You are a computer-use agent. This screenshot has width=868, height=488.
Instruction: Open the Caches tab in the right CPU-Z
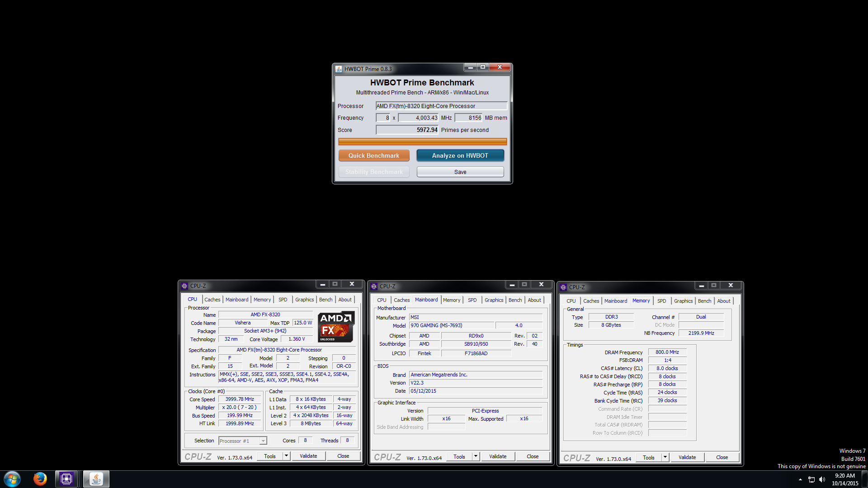click(x=591, y=301)
